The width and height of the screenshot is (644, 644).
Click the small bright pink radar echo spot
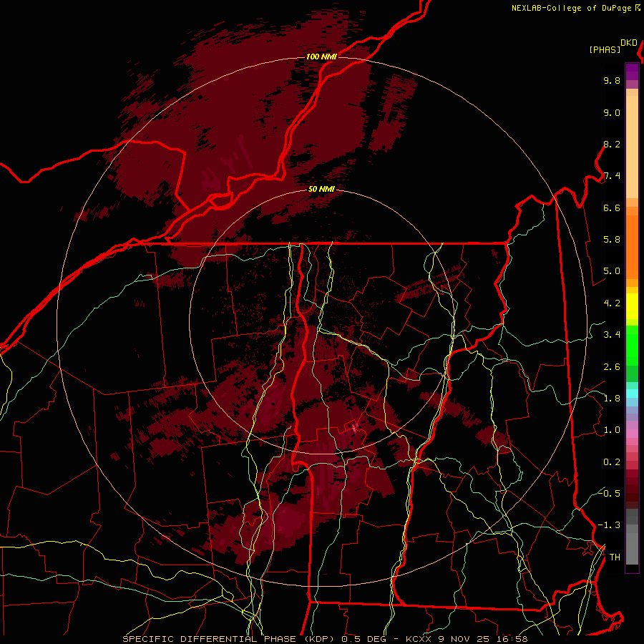354,428
